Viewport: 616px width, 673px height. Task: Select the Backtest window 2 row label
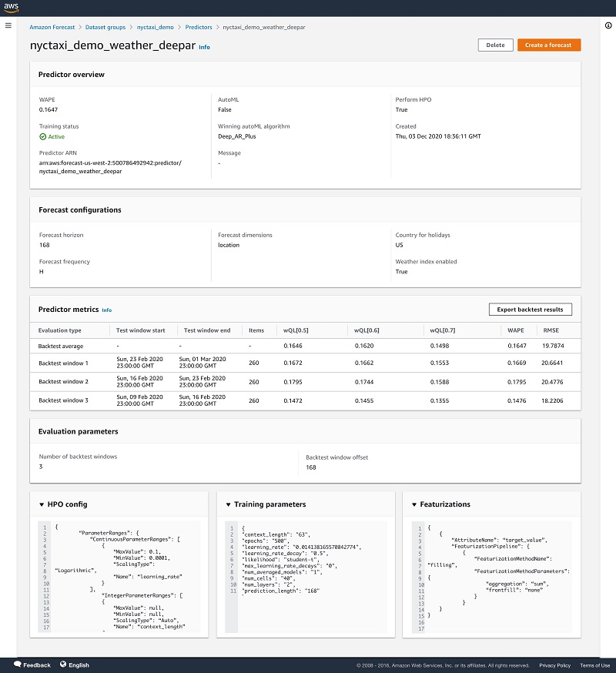(63, 382)
